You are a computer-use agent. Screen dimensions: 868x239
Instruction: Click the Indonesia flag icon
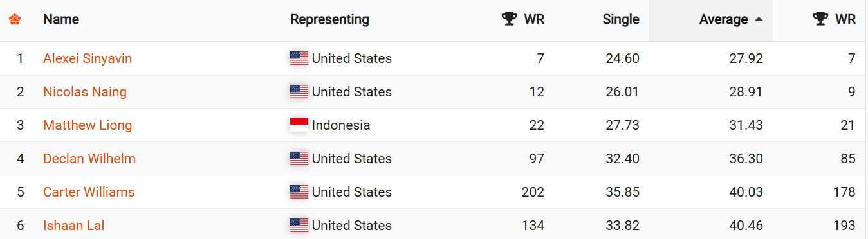point(299,125)
